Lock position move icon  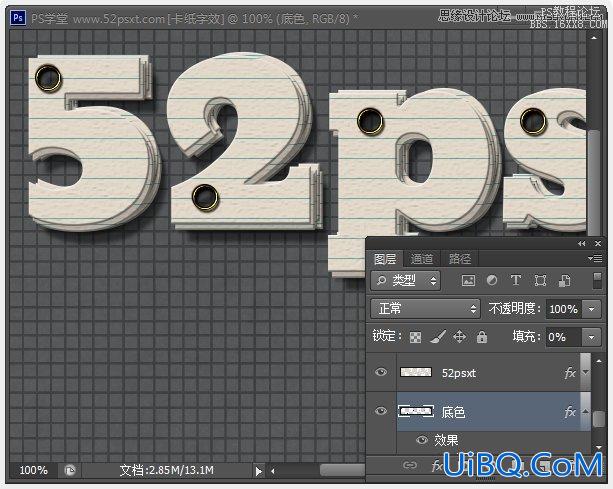pos(459,337)
